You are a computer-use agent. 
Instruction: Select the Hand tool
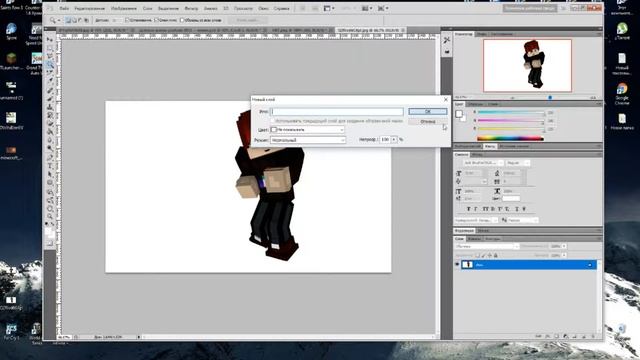coord(50,208)
